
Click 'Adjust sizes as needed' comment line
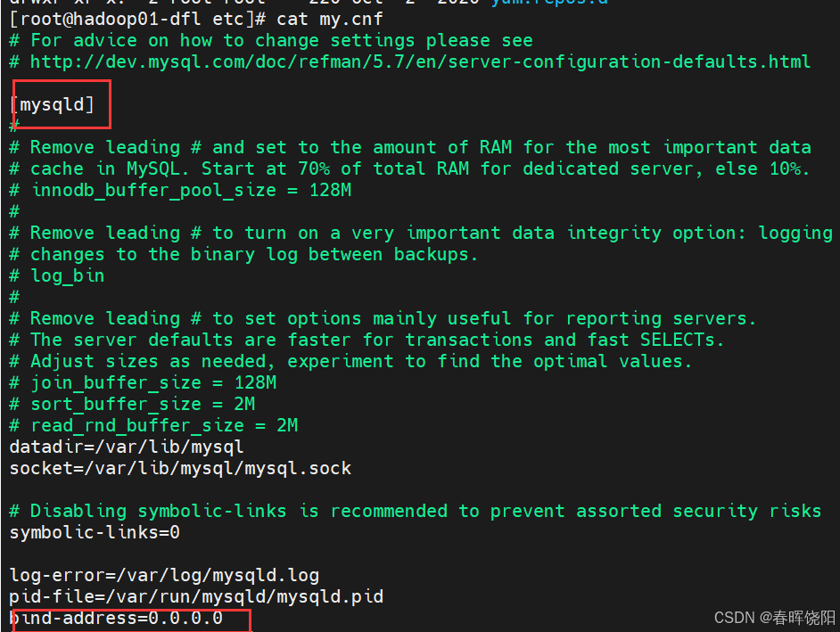click(x=351, y=362)
